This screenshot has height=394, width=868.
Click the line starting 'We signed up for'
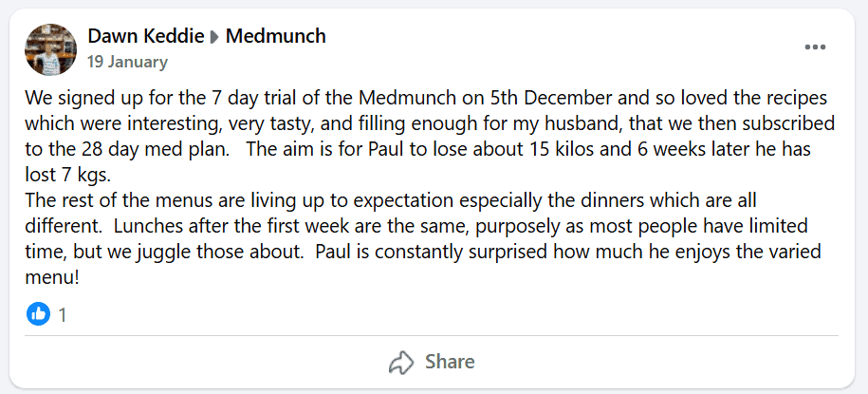(x=426, y=99)
